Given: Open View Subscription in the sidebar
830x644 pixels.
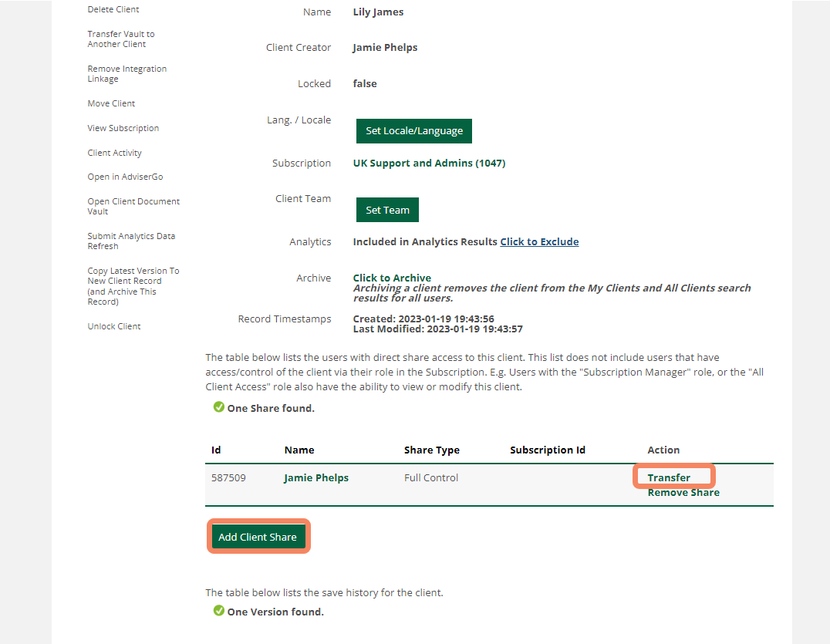Looking at the screenshot, I should (123, 128).
